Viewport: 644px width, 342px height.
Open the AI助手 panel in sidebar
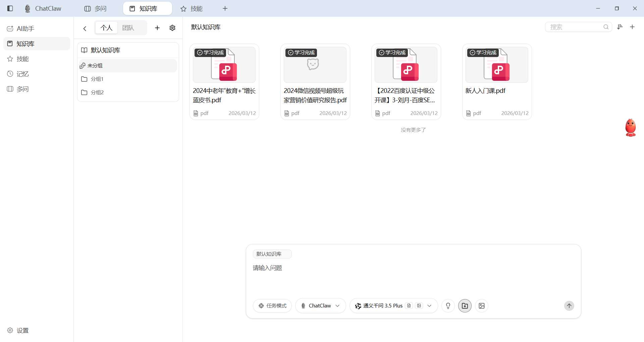tap(25, 28)
